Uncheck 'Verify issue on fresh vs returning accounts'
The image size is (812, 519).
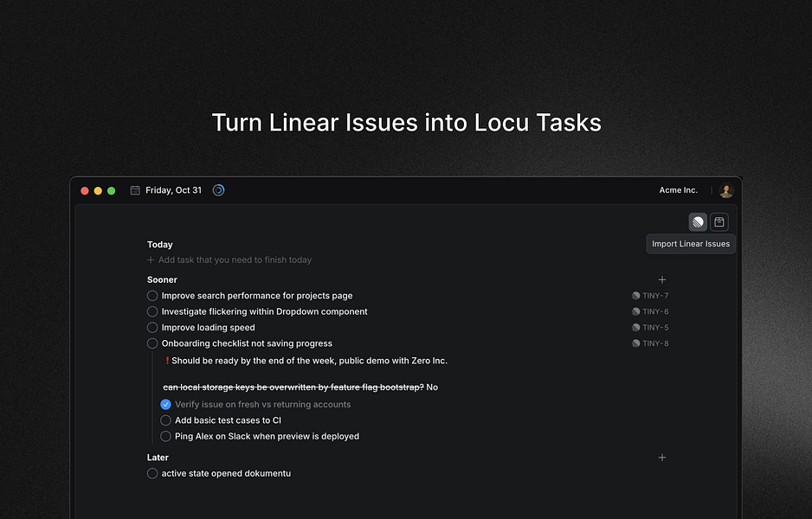[x=165, y=404]
